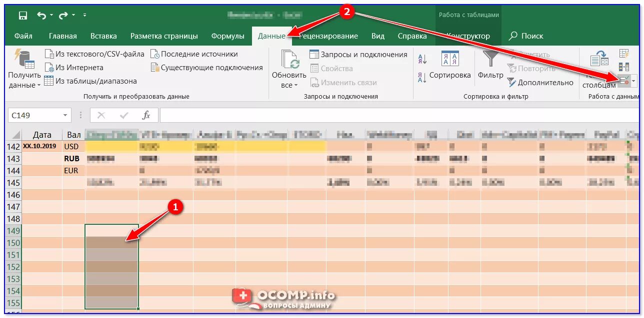Click the USD currency cell
The image size is (644, 318).
pyautogui.click(x=73, y=147)
